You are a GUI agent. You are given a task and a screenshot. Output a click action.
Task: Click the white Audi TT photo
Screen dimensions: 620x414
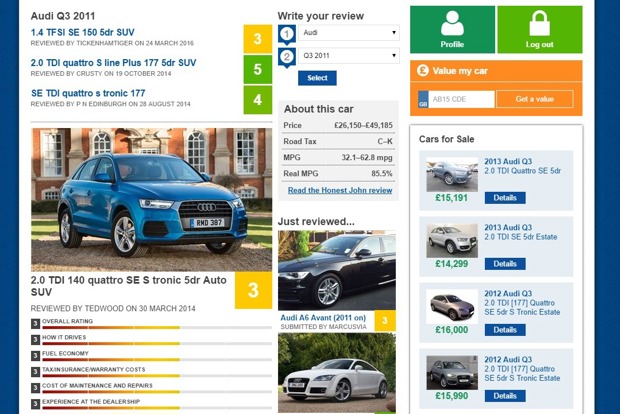(337, 373)
